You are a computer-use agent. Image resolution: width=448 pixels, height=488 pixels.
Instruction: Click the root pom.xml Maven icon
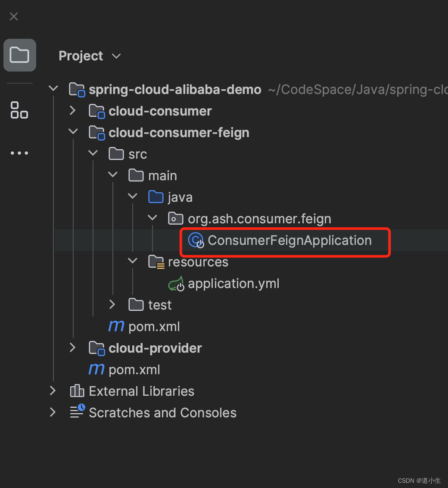pyautogui.click(x=96, y=369)
